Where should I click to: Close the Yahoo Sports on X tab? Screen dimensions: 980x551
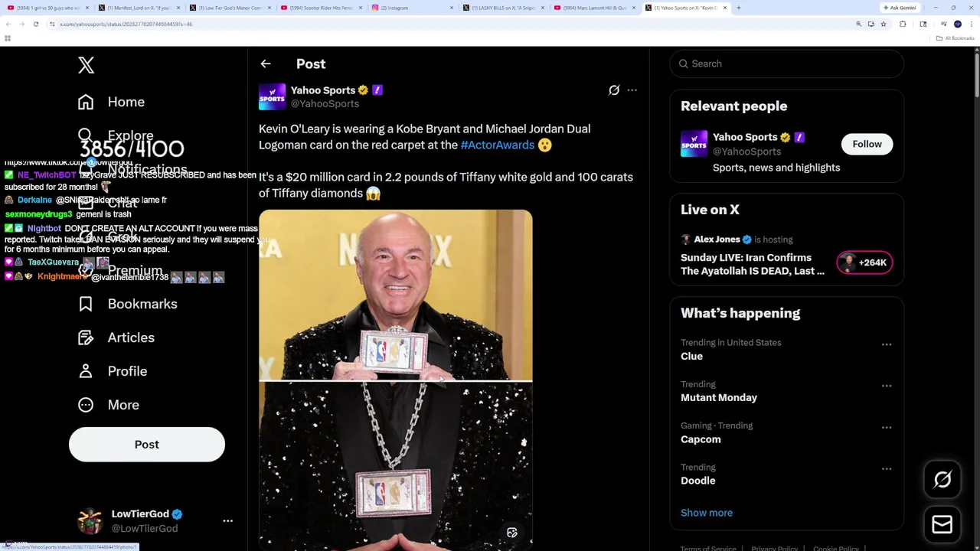click(x=726, y=8)
